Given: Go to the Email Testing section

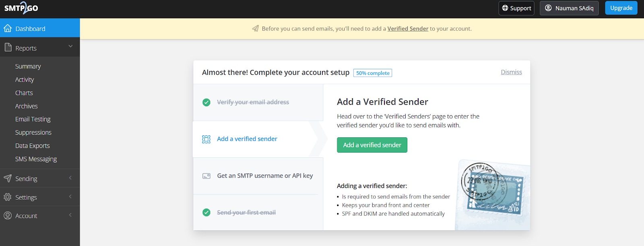Looking at the screenshot, I should tap(33, 119).
